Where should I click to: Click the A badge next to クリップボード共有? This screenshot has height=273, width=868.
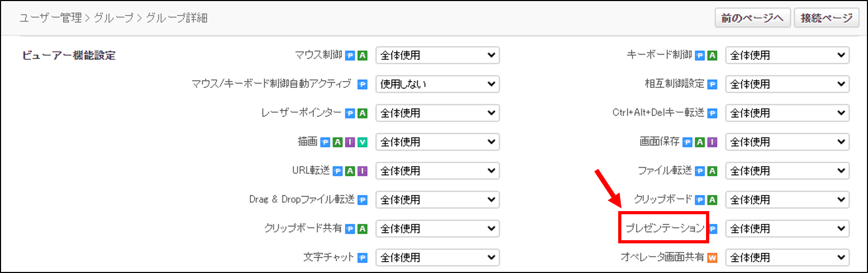pos(363,229)
